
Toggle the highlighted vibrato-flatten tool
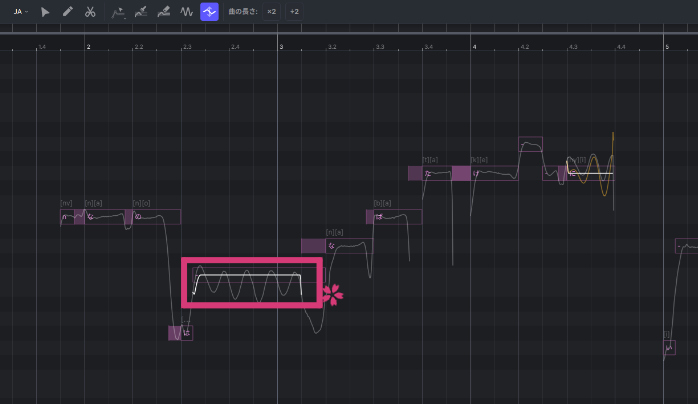(209, 12)
